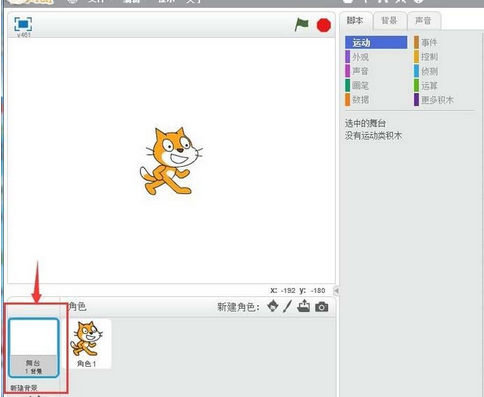This screenshot has width=484, height=397.
Task: Paint new sprite with brush icon
Action: tap(287, 306)
